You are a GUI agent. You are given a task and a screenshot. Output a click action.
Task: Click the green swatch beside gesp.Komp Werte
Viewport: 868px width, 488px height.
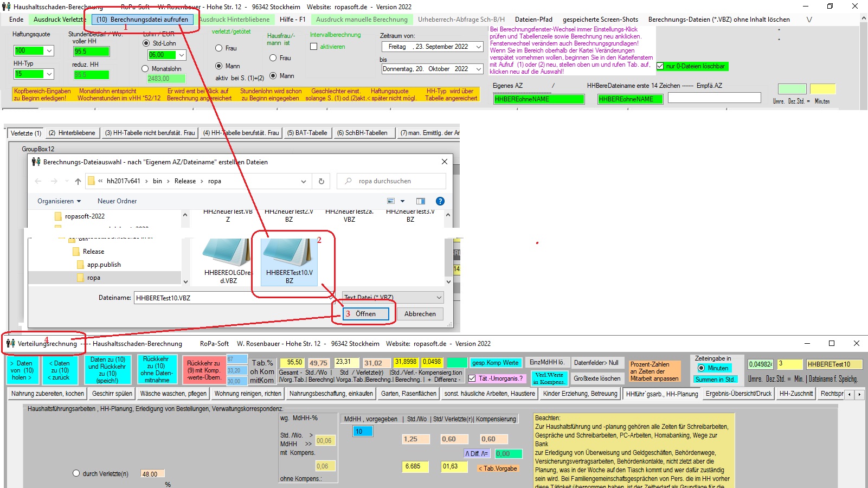pyautogui.click(x=456, y=363)
